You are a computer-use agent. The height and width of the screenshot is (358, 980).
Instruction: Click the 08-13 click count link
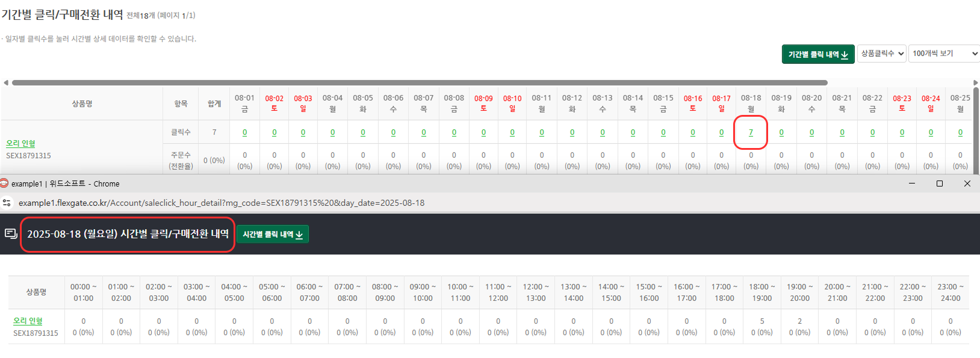click(603, 132)
